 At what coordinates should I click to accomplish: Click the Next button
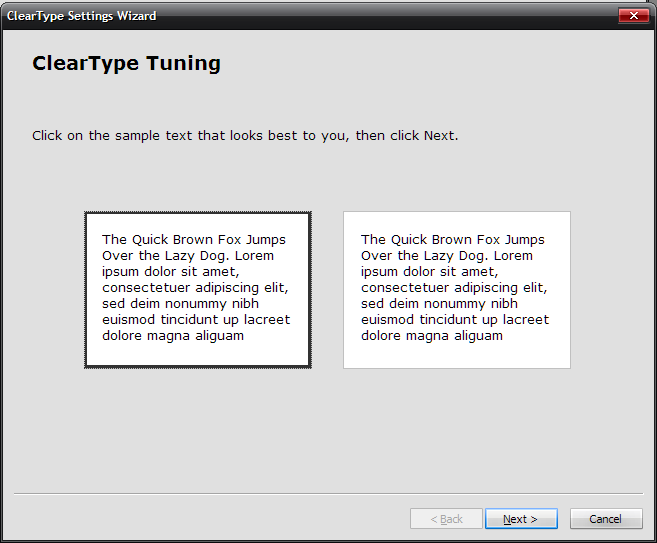(521, 519)
